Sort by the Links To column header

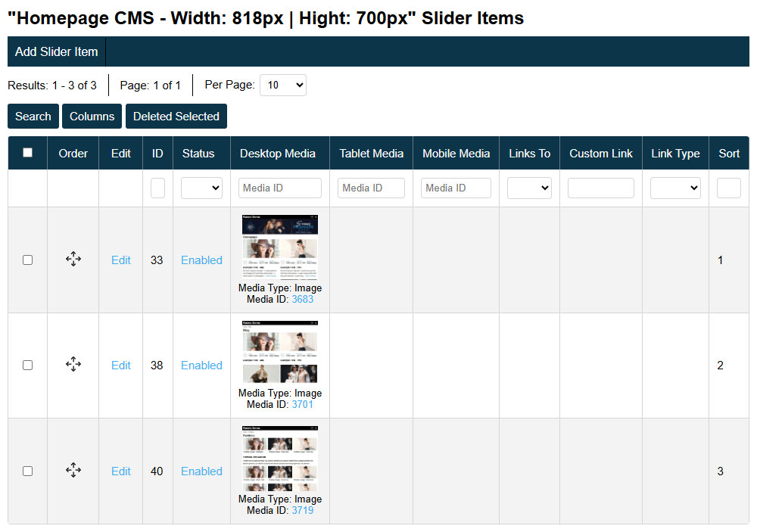[x=530, y=154]
